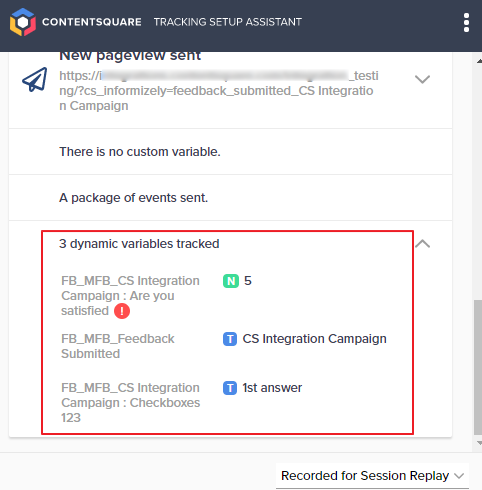Click the There is no custom variable row
Screen dimensions: 482x490
tap(230, 152)
